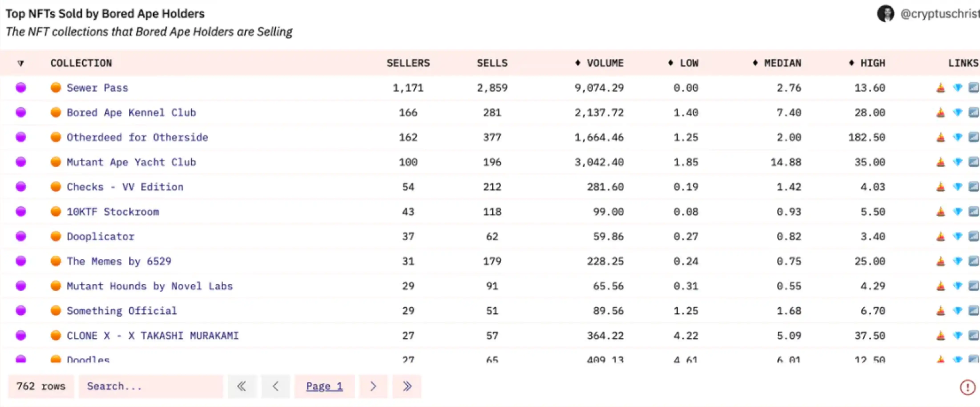Go to the previous page of results
The image size is (980, 407).
click(275, 387)
